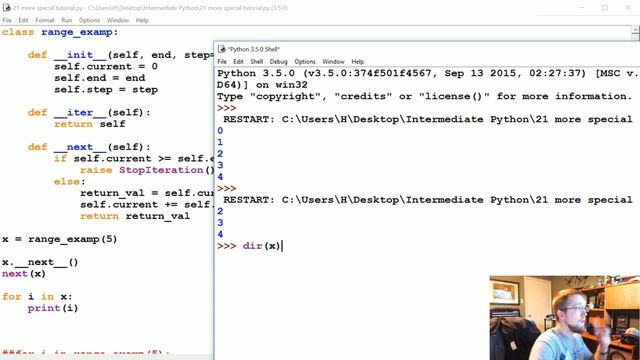The width and height of the screenshot is (640, 360).
Task: Click the 'return return_val' line
Action: click(135, 216)
